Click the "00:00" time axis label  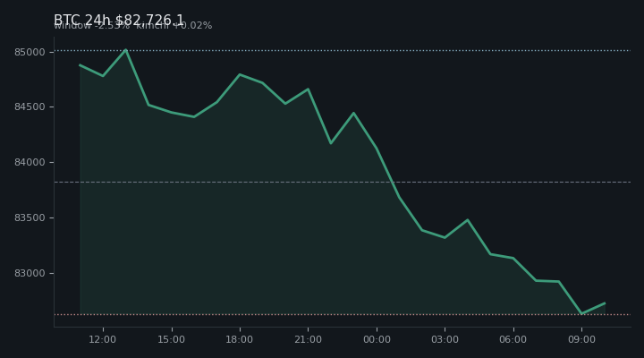pyautogui.click(x=377, y=339)
